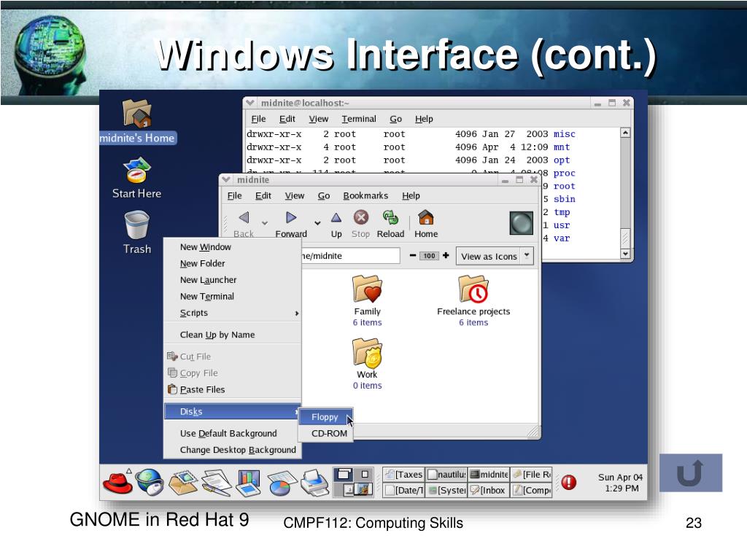Switch to the nautilus taskbar window

click(x=446, y=475)
